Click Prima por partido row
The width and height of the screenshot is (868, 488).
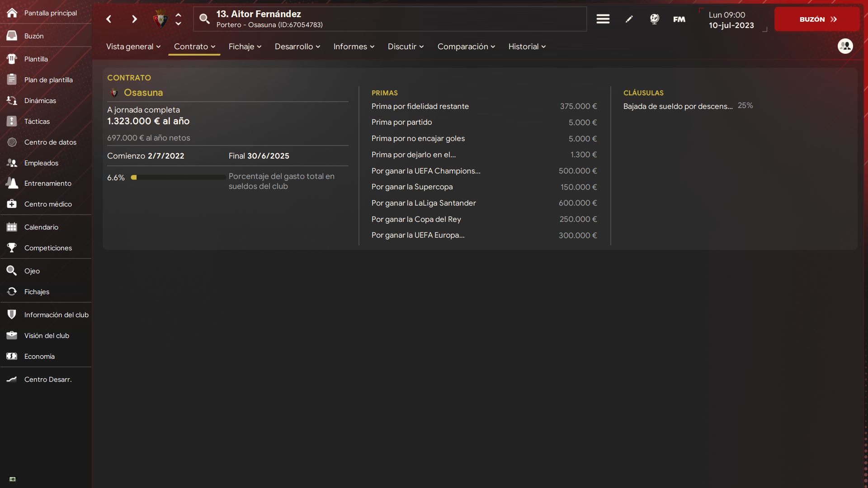point(484,122)
